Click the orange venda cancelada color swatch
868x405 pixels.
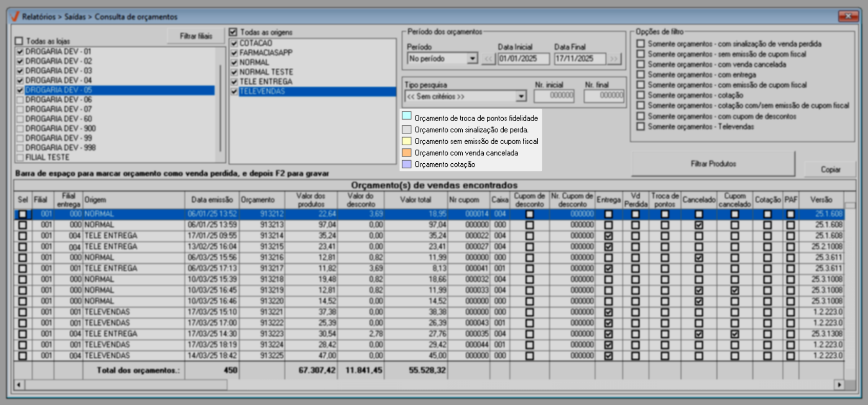407,153
